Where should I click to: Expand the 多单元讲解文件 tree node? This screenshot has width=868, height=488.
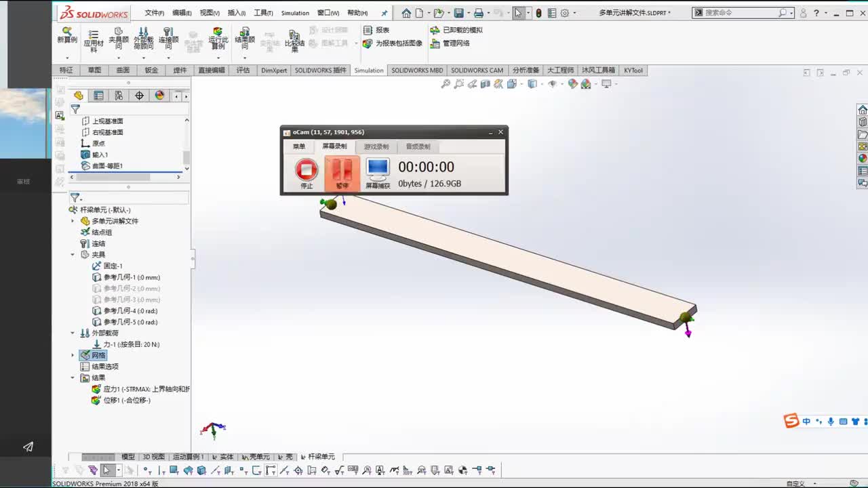(73, 222)
